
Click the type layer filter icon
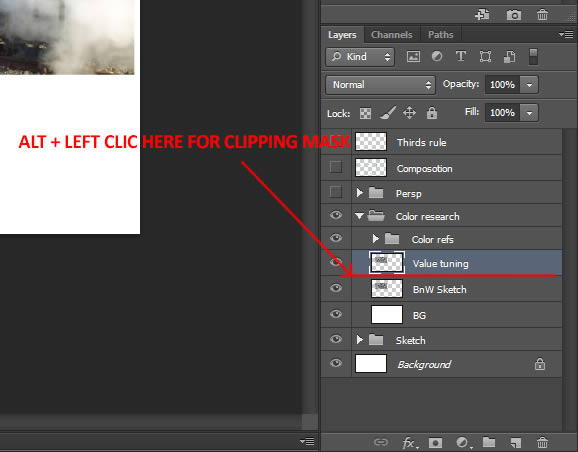pos(461,56)
